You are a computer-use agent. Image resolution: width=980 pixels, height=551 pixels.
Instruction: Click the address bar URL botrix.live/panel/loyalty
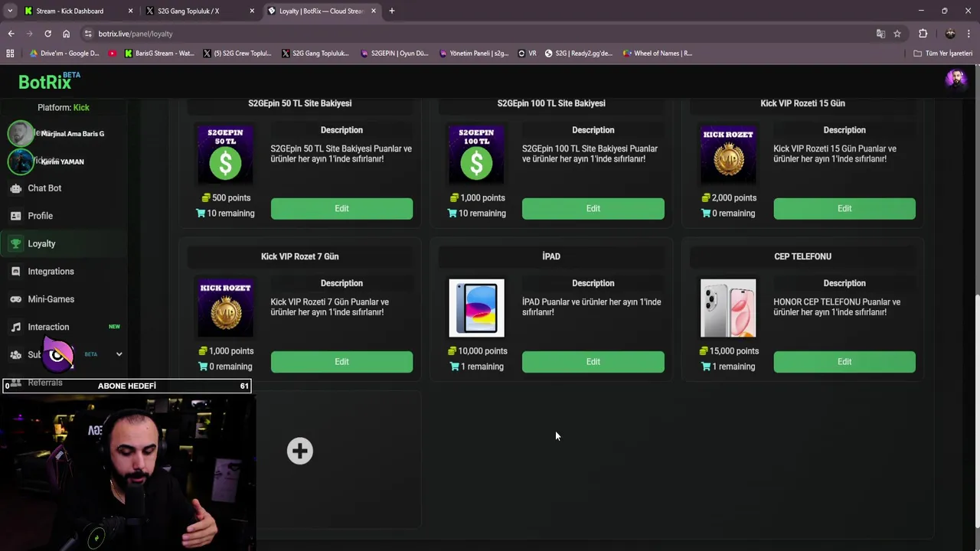[136, 34]
